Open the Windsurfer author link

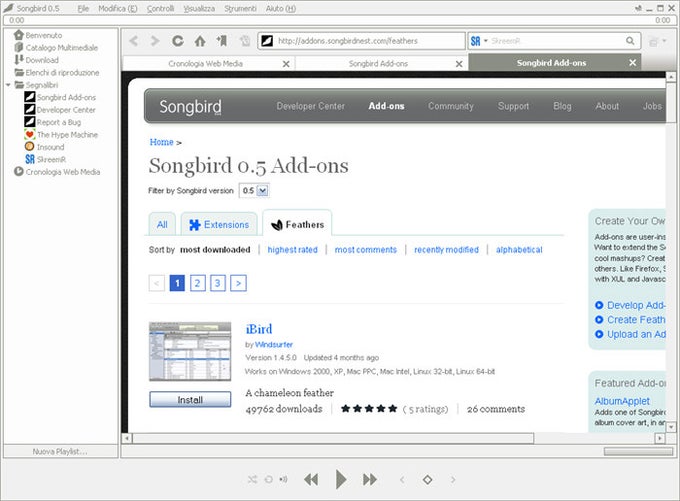(274, 345)
